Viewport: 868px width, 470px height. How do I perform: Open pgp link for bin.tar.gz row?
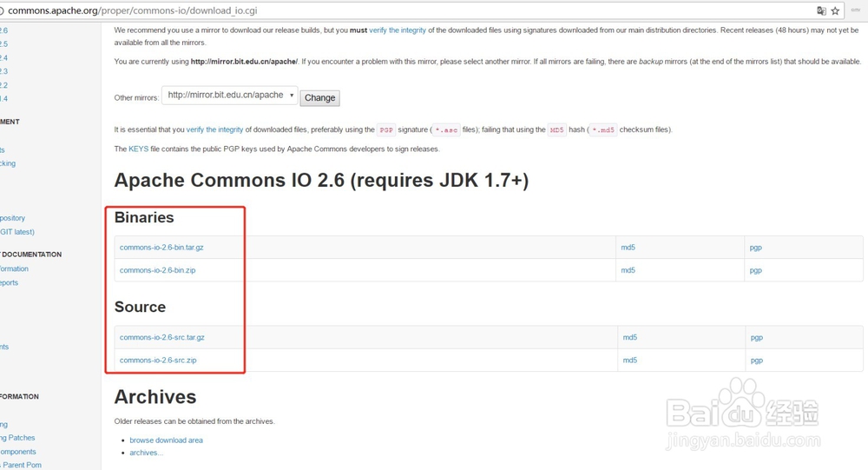pos(756,248)
